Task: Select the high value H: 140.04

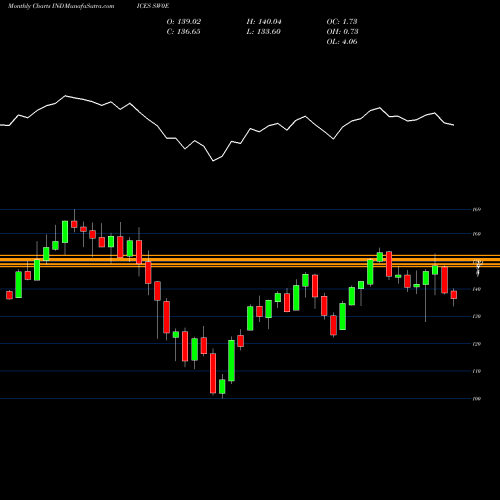Action: tap(264, 22)
